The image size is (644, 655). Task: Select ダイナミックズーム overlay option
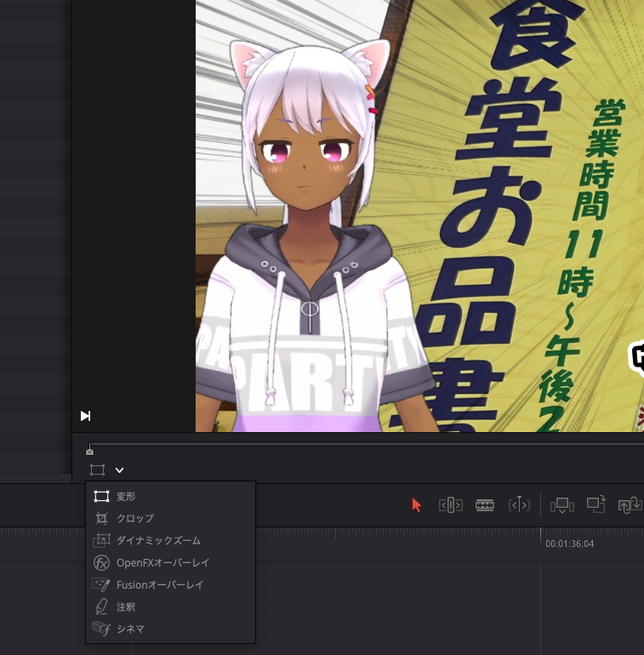point(158,540)
